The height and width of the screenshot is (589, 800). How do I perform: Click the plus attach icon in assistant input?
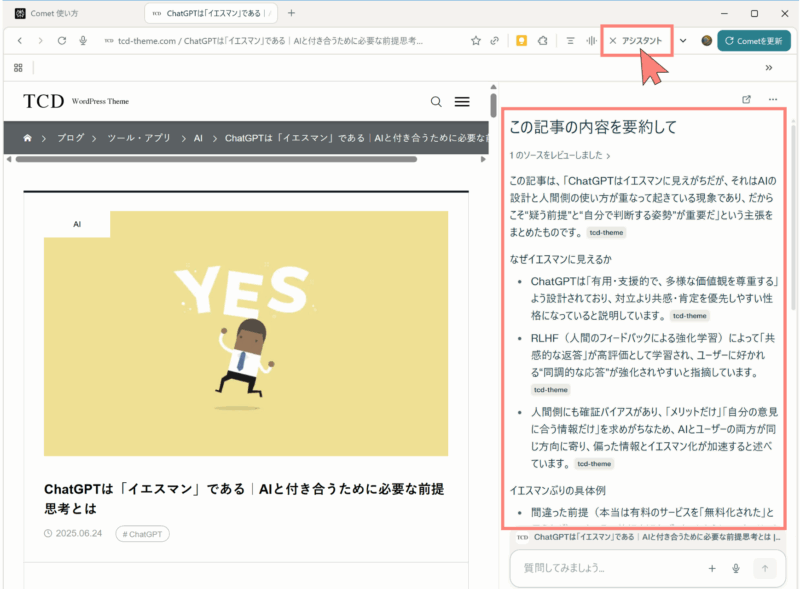712,568
